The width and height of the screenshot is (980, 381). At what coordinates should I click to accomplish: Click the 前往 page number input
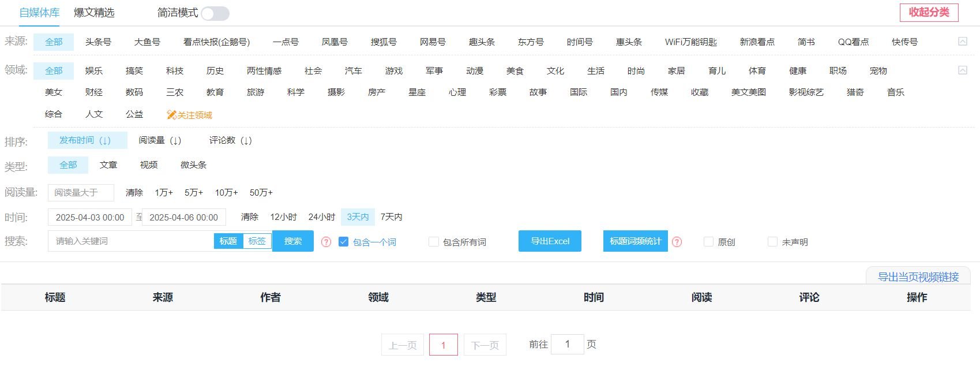point(568,344)
